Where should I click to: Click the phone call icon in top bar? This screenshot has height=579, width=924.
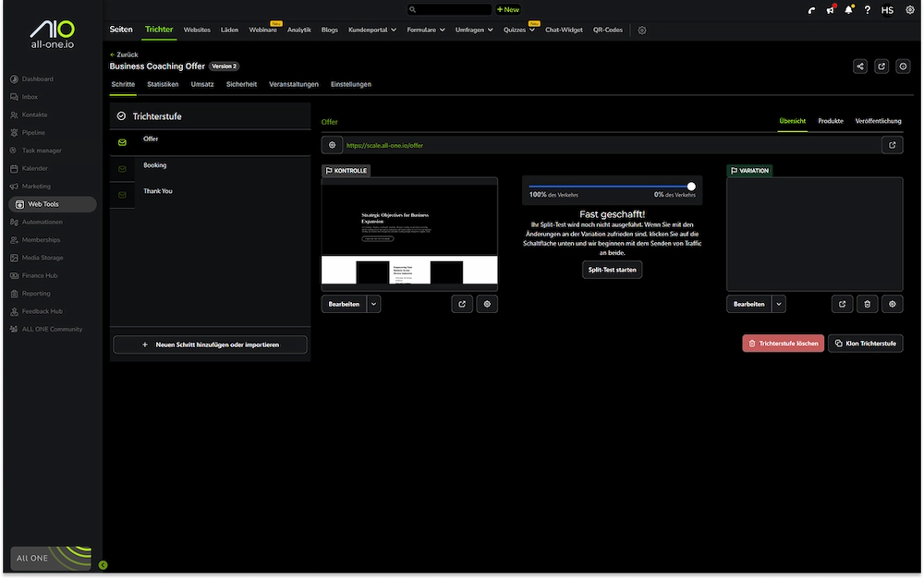click(x=811, y=10)
